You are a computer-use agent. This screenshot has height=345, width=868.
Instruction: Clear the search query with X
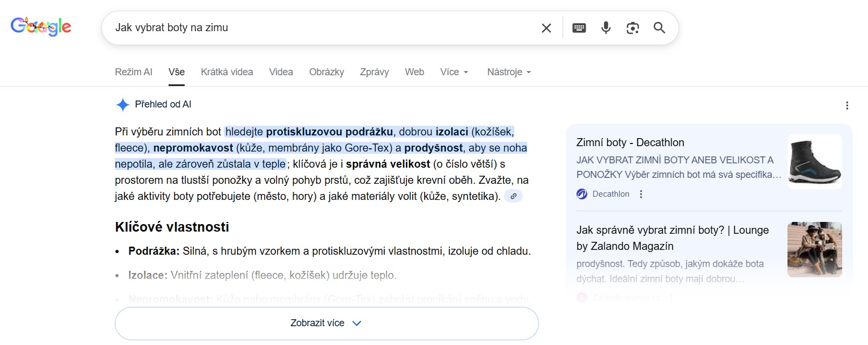pyautogui.click(x=546, y=28)
